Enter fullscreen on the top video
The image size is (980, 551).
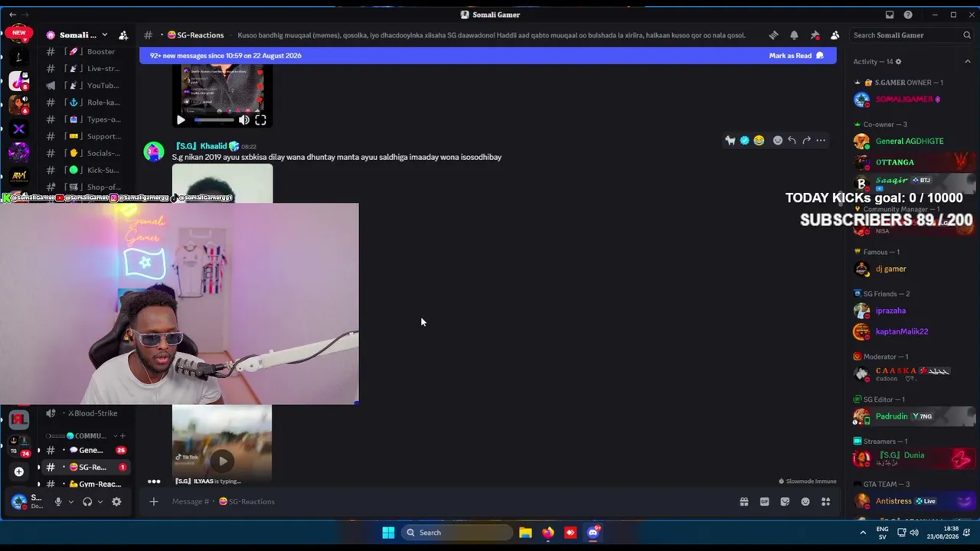point(260,120)
